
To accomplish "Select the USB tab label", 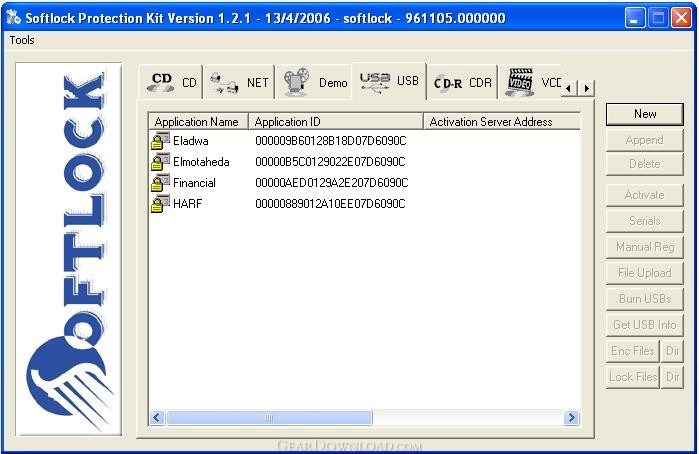I will [x=407, y=81].
